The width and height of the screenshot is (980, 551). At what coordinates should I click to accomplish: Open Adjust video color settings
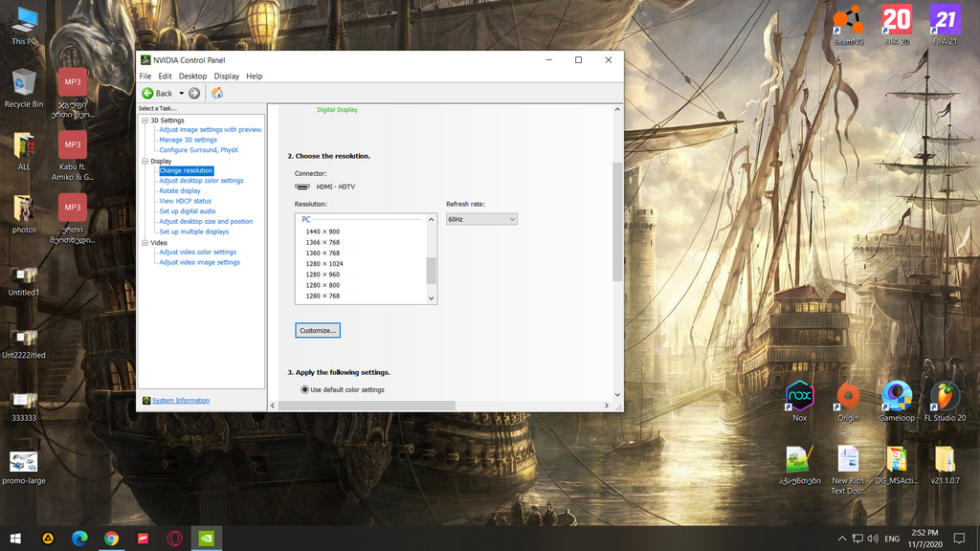pyautogui.click(x=197, y=253)
